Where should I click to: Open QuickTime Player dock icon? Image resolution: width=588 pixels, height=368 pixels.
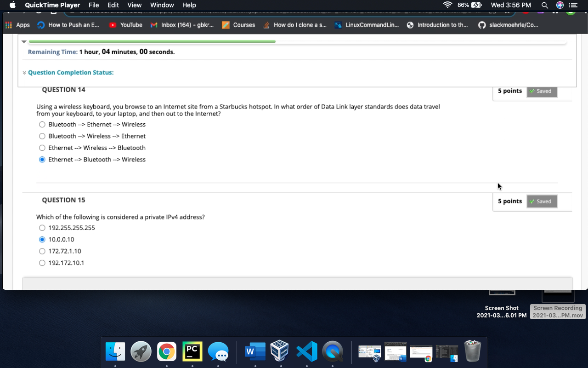pos(333,352)
